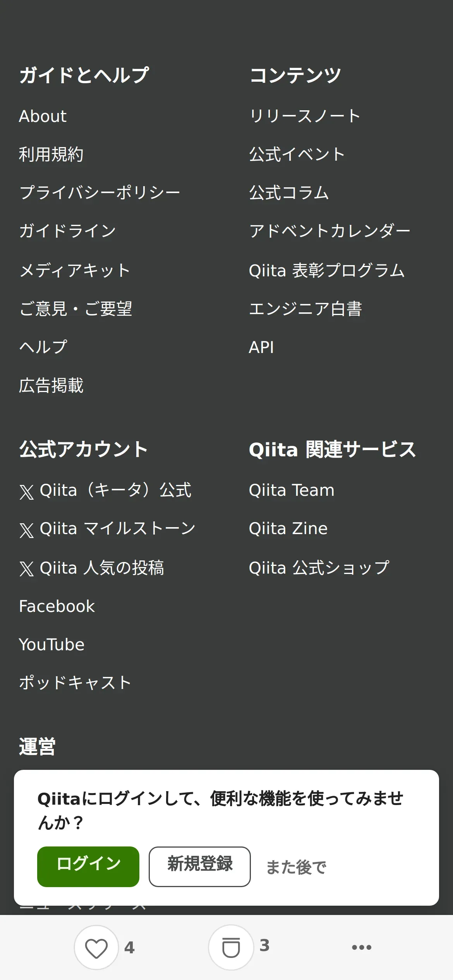Dismiss the prompt with また後で

[x=296, y=867]
